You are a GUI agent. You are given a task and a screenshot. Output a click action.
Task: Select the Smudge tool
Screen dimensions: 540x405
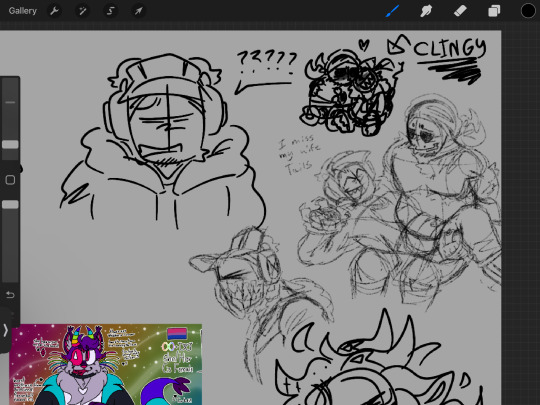tap(426, 11)
